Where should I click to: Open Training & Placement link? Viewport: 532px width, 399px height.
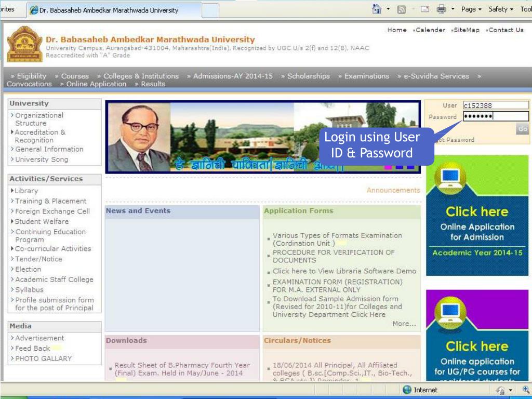pyautogui.click(x=50, y=201)
